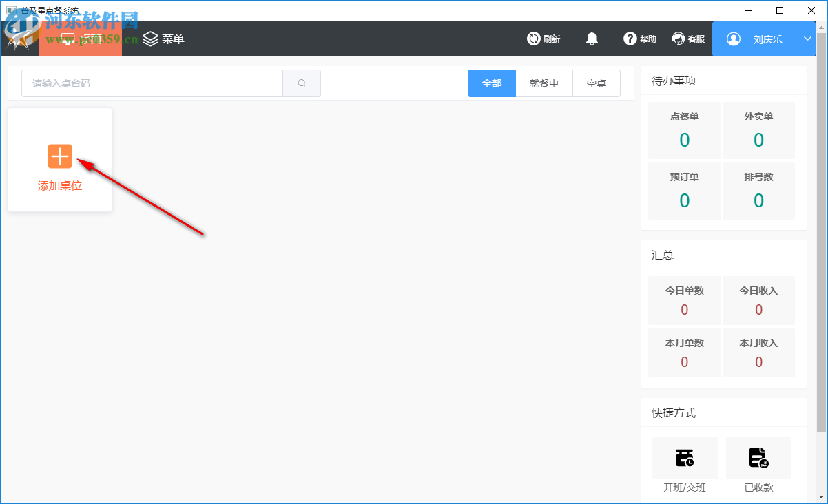The image size is (828, 504).
Task: Switch to the 桌台 tab
Action: (81, 39)
